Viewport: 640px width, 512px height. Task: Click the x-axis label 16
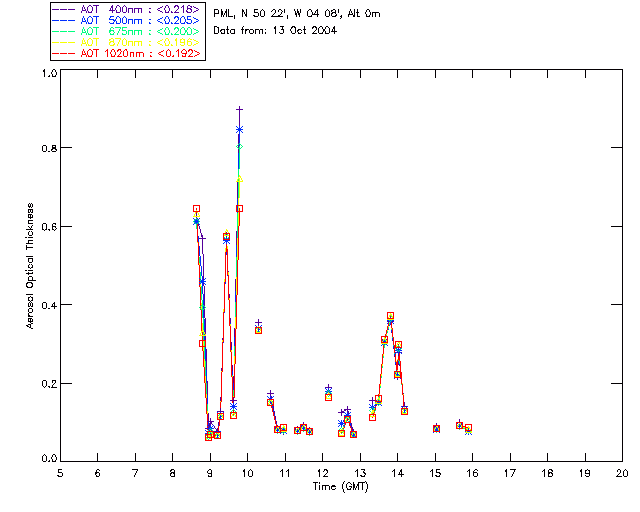(473, 473)
